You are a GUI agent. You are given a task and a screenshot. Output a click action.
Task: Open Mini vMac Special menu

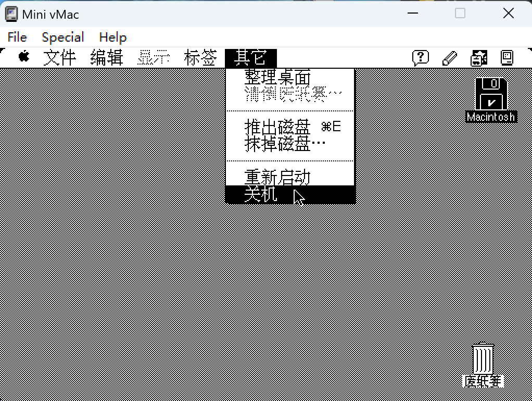[x=62, y=37]
